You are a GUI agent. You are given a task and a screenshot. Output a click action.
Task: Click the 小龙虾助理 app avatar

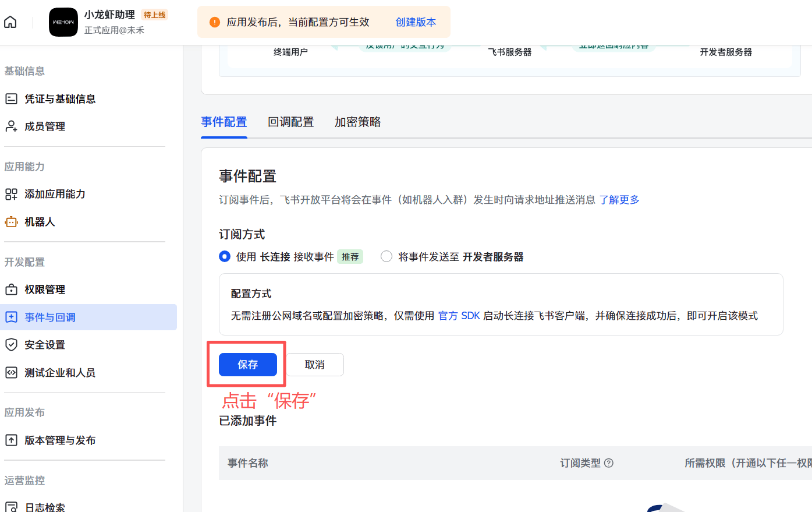click(63, 22)
